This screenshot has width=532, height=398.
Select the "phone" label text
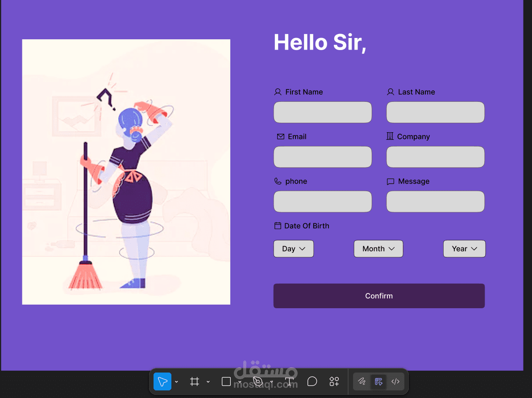click(x=296, y=181)
